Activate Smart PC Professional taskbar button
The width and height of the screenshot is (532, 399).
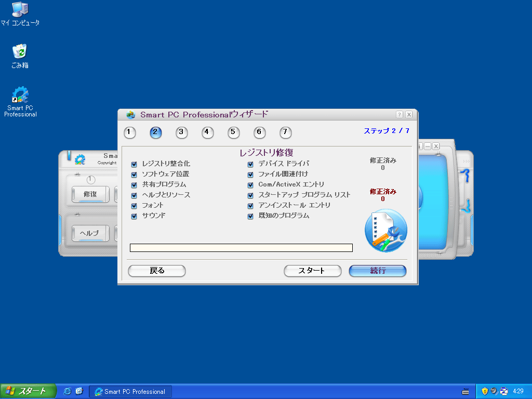130,392
